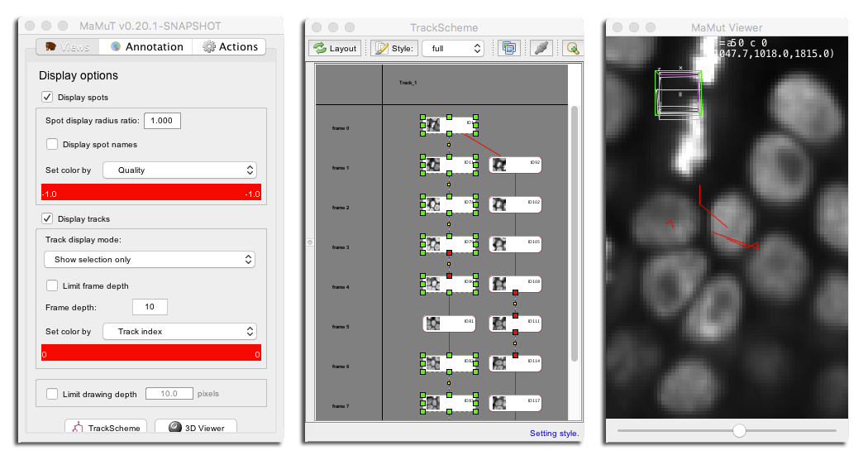Click the selected left-column spot in frame 6 row
This screenshot has width=868, height=465.
pyautogui.click(x=449, y=363)
